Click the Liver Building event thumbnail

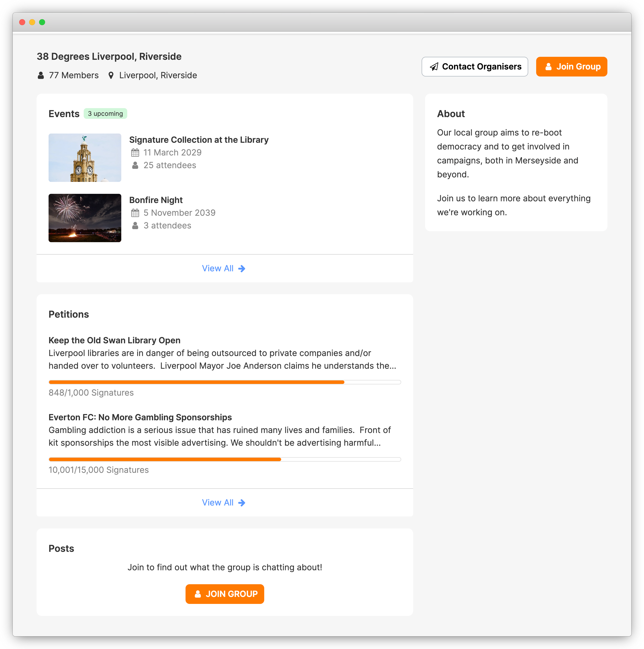click(x=85, y=158)
